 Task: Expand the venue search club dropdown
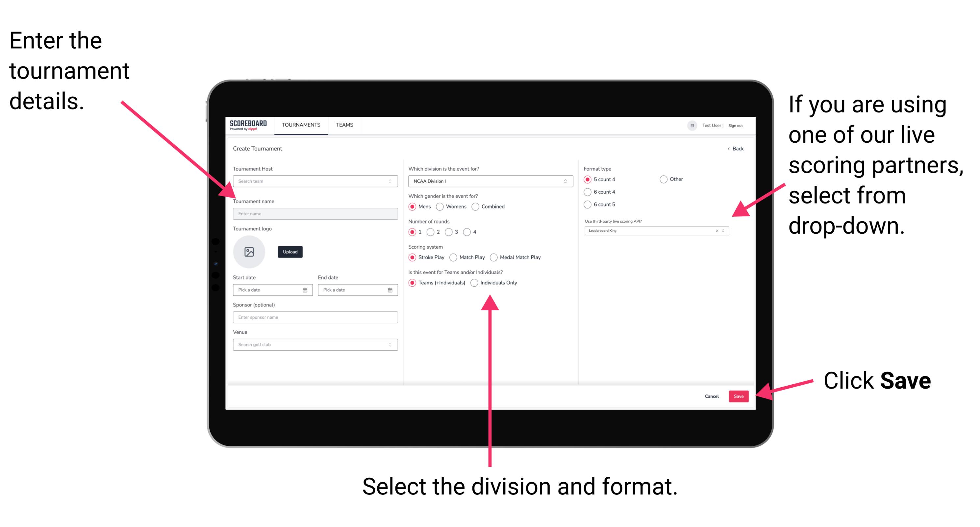tap(389, 345)
